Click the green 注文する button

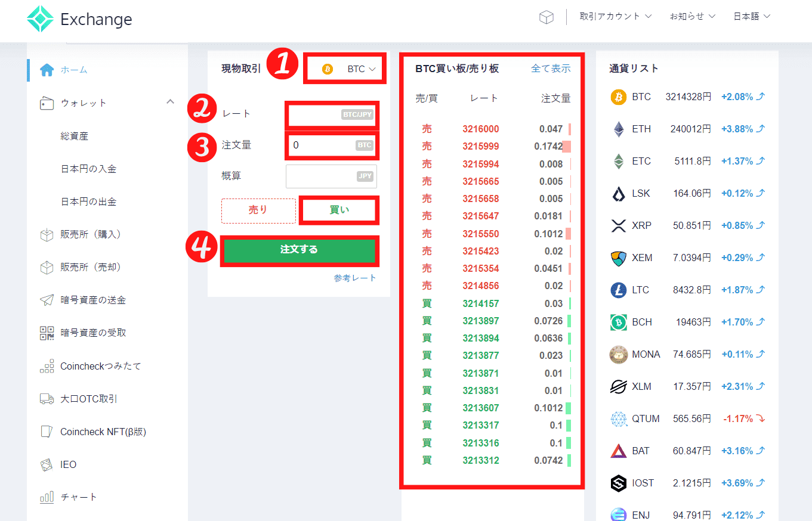coord(299,250)
